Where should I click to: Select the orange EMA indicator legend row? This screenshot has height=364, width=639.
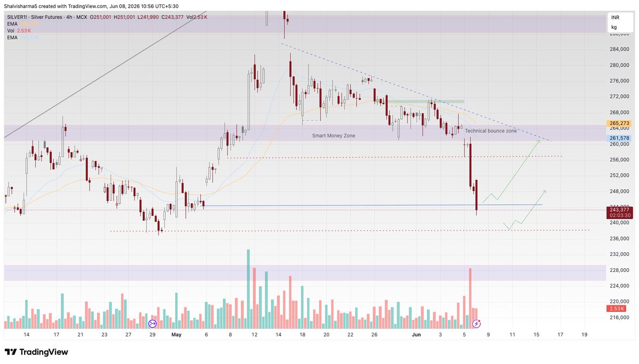(x=23, y=24)
